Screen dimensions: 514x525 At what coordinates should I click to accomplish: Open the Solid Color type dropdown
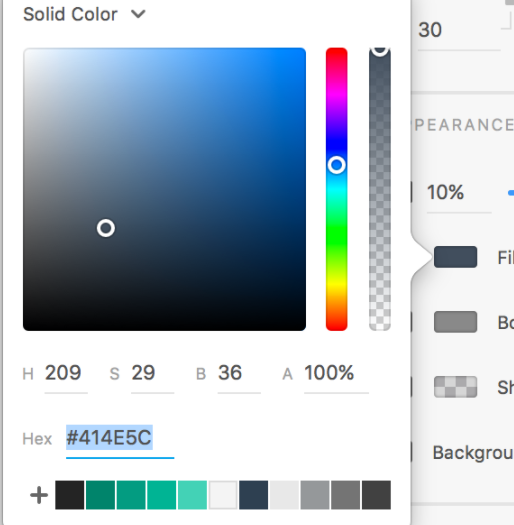(x=84, y=14)
